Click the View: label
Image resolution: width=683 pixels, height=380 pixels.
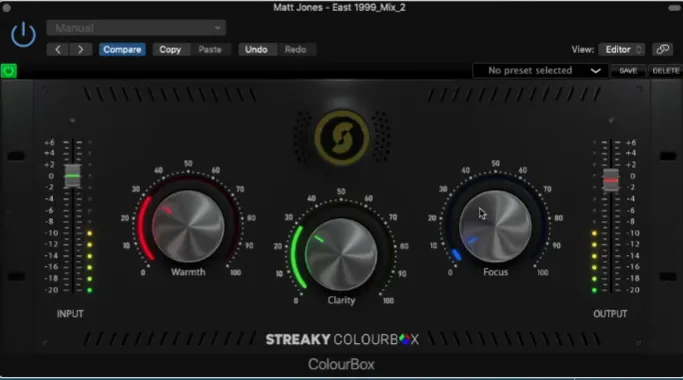[x=583, y=49]
